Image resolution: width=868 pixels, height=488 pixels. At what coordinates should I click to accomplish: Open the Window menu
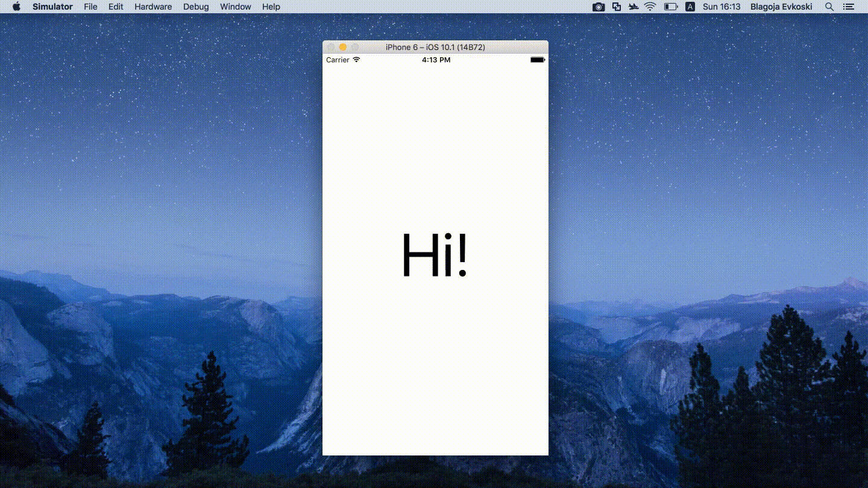[x=236, y=7]
